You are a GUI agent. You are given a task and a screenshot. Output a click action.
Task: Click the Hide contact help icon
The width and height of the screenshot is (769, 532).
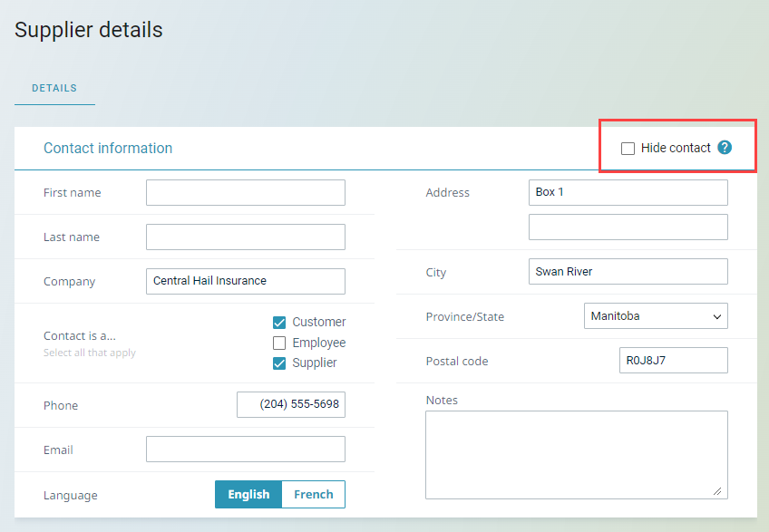[x=725, y=148]
